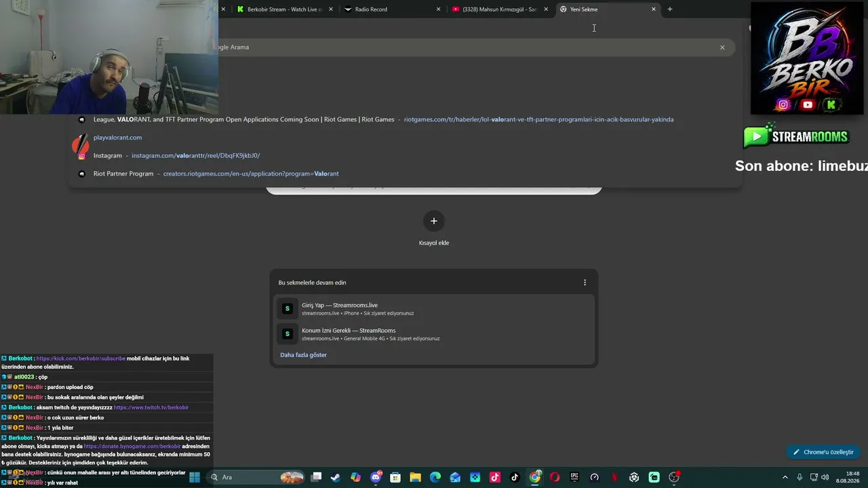Viewport: 868px width, 488px height.
Task: Open Copilot from the taskbar
Action: [356, 477]
